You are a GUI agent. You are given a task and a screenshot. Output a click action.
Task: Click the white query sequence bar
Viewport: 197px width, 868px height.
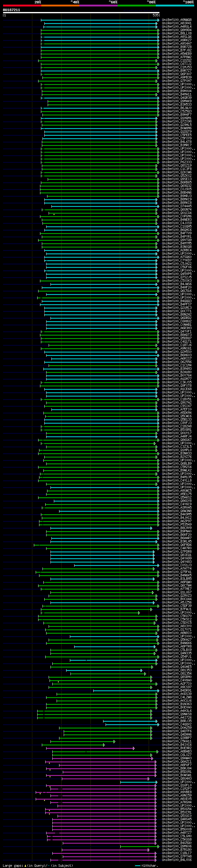tap(81, 13)
